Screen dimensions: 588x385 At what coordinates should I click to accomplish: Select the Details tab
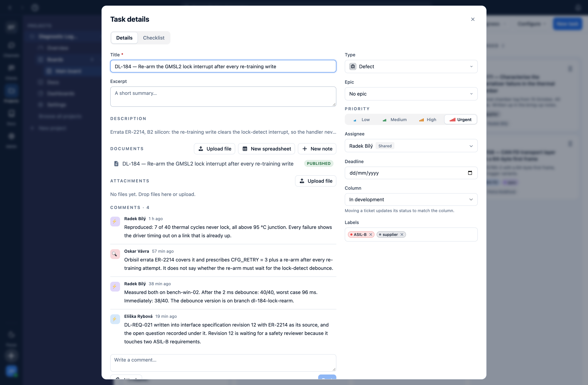click(x=124, y=38)
